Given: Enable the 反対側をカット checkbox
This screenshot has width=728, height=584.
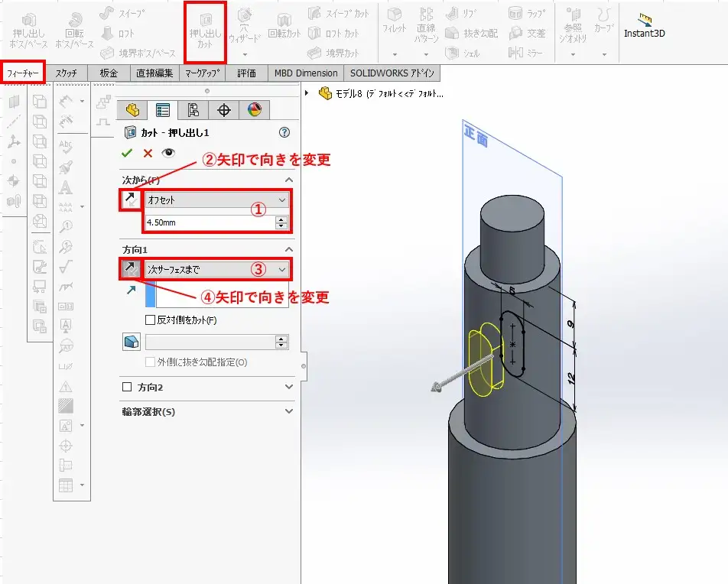Looking at the screenshot, I should [151, 320].
